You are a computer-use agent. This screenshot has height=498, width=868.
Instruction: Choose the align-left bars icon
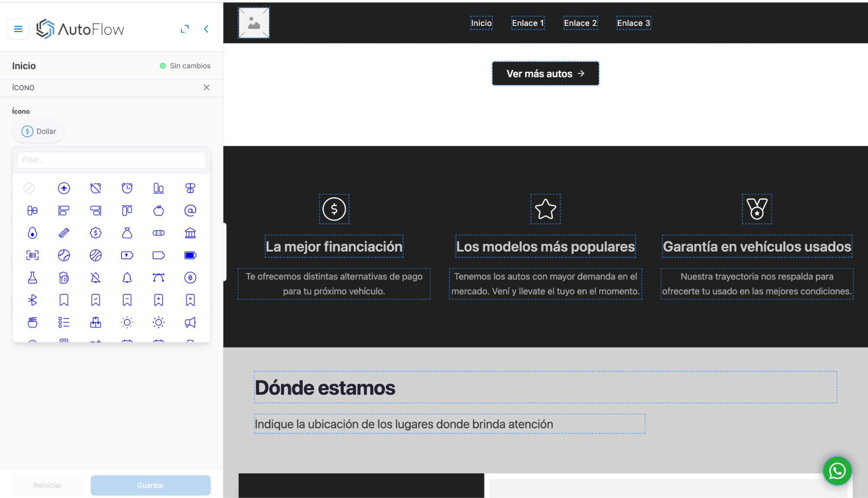point(64,211)
